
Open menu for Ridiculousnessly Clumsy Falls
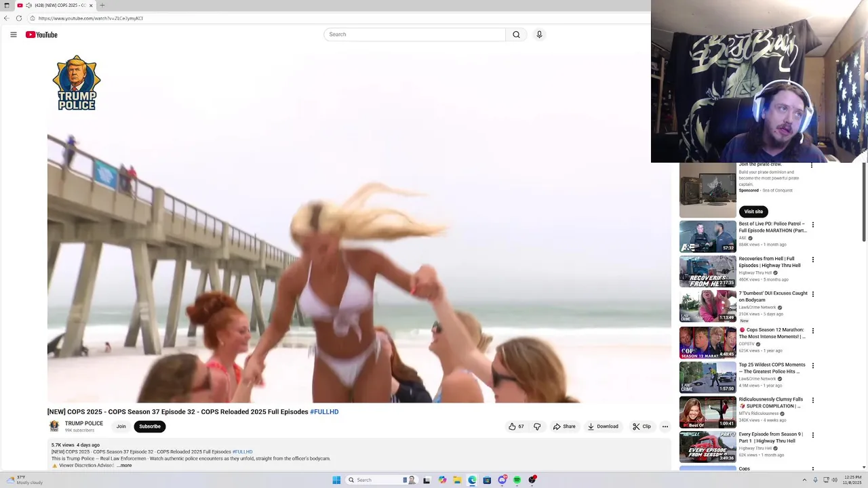(x=813, y=401)
